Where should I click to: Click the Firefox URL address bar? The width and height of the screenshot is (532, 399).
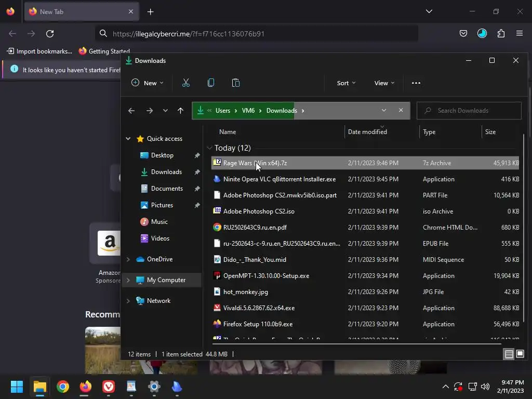257,34
